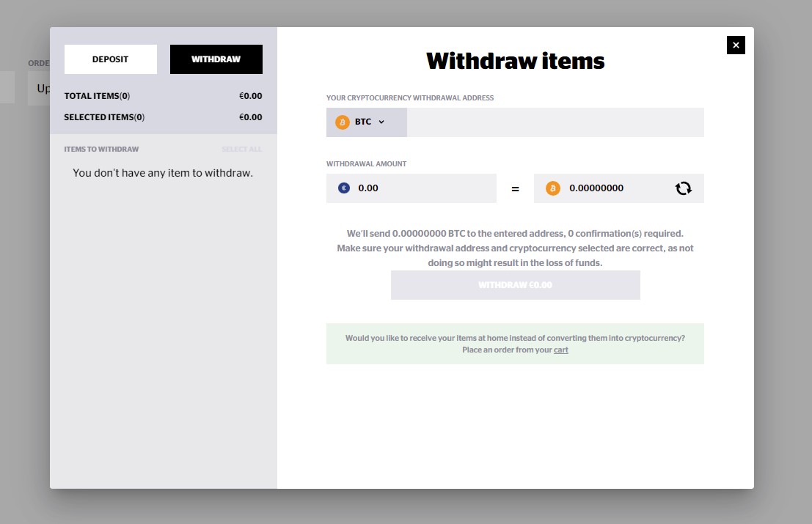Click the orange Bitcoin icon in currency selector
This screenshot has width=812, height=524.
click(x=342, y=122)
